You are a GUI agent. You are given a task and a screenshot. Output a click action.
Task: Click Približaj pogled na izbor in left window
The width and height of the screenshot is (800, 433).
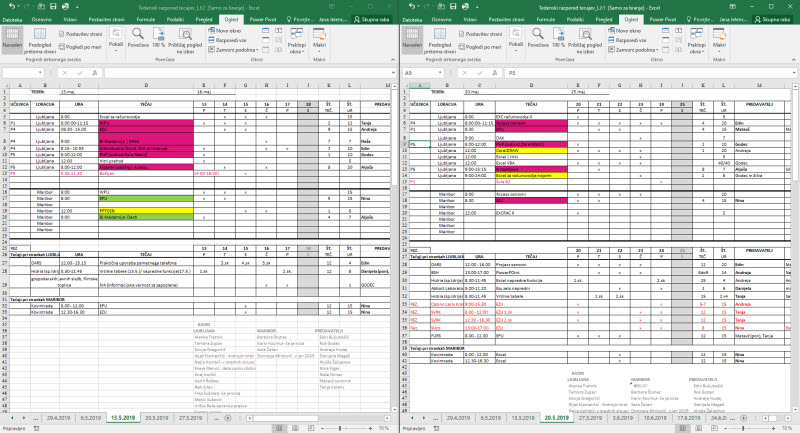point(185,40)
